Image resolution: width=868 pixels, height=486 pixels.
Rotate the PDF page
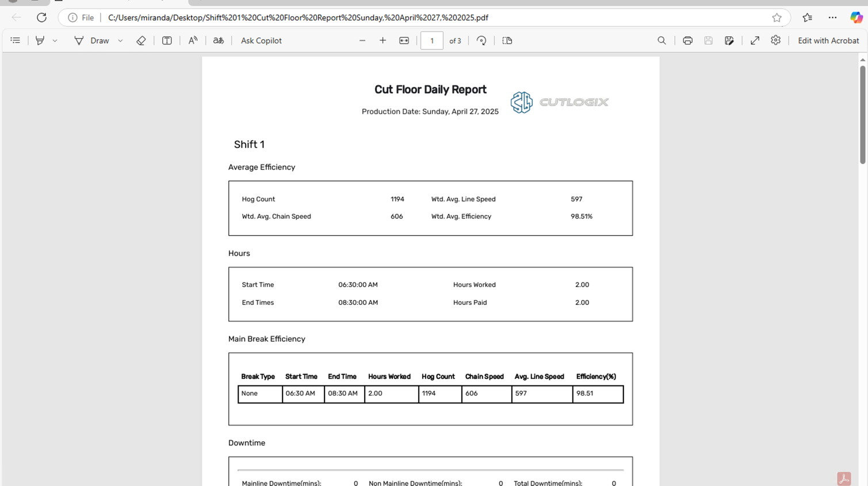481,41
